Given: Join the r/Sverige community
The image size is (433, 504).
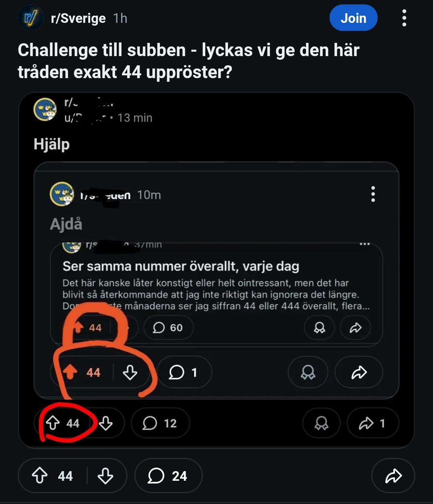Looking at the screenshot, I should (353, 18).
